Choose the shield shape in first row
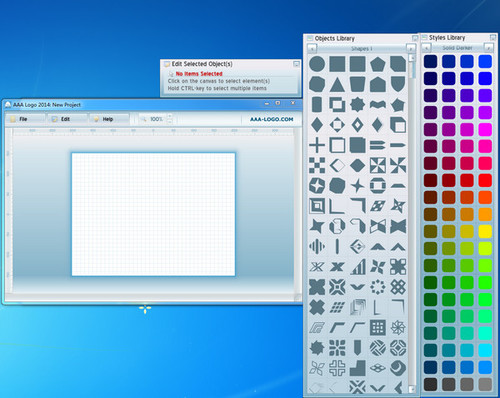The image size is (500, 398). point(398,84)
